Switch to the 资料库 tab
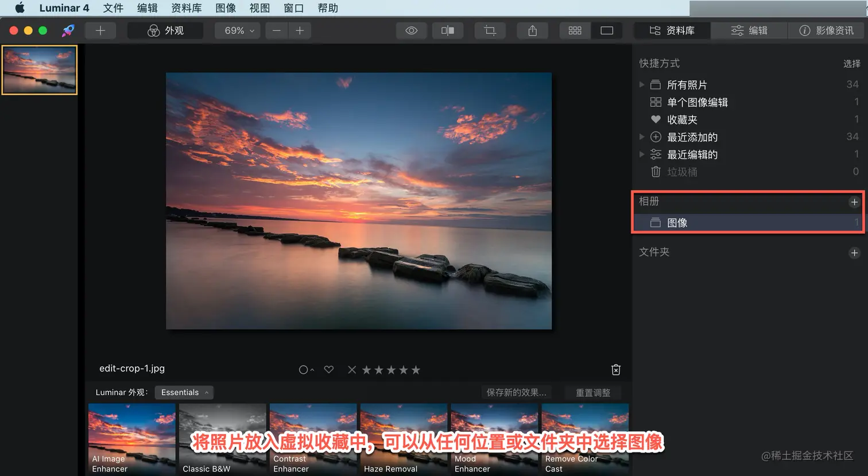The height and width of the screenshot is (476, 868). (672, 30)
